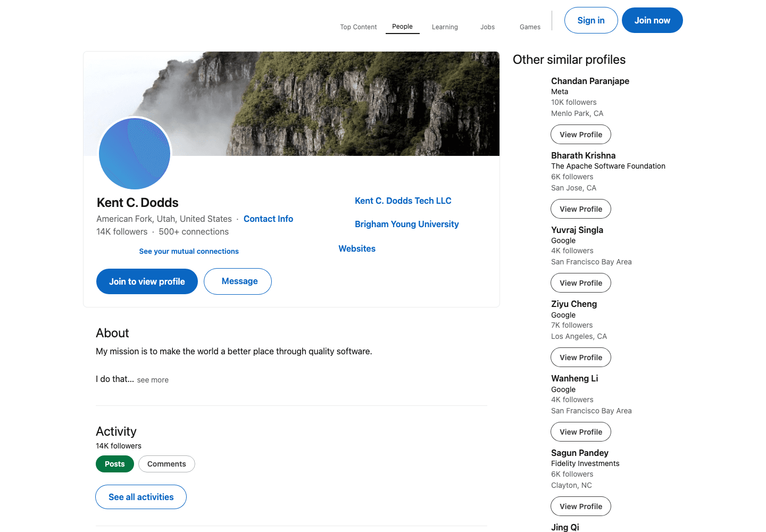Screen dimensions: 766x532
Task: View Profile under Wanheng Li
Action: pyautogui.click(x=581, y=432)
